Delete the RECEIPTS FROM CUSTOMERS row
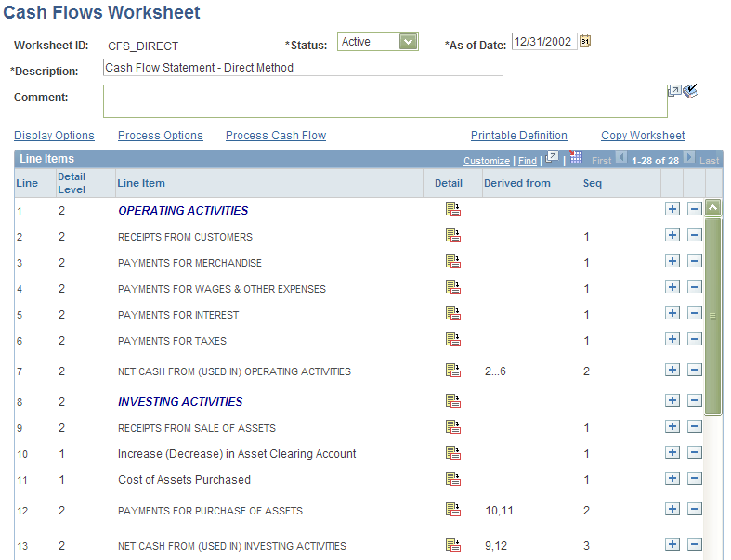Image resolution: width=731 pixels, height=560 pixels. (694, 236)
